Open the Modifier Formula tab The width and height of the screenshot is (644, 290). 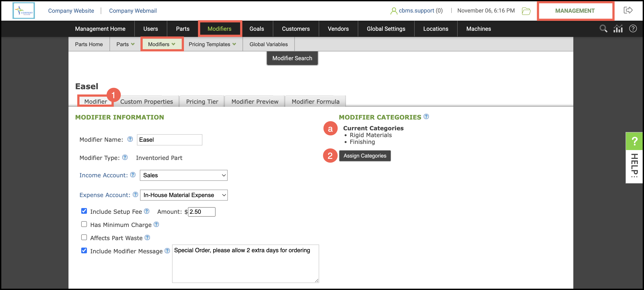coord(315,101)
